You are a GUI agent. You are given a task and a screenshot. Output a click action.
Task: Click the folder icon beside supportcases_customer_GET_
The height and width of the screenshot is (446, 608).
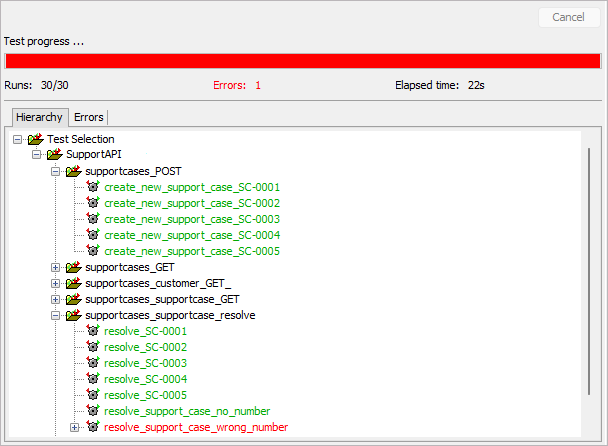[x=73, y=283]
